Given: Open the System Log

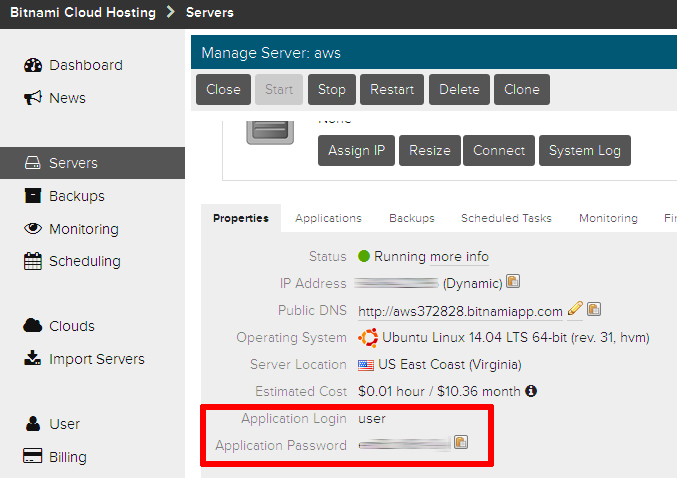Looking at the screenshot, I should 585,150.
